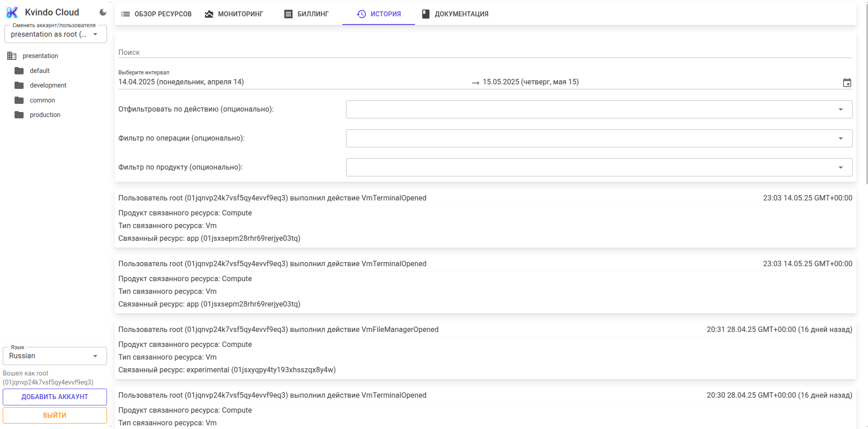The width and height of the screenshot is (868, 429).
Task: Open the Документация tab
Action: [455, 14]
